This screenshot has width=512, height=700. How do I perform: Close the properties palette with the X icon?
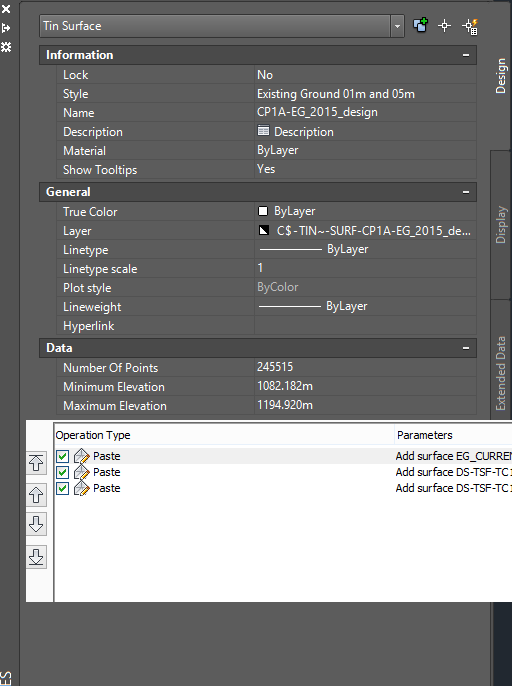(6, 9)
